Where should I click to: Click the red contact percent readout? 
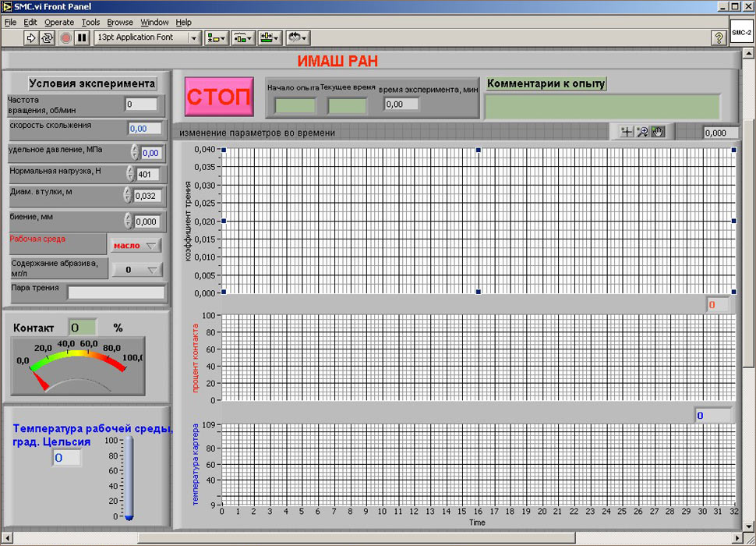pos(718,305)
